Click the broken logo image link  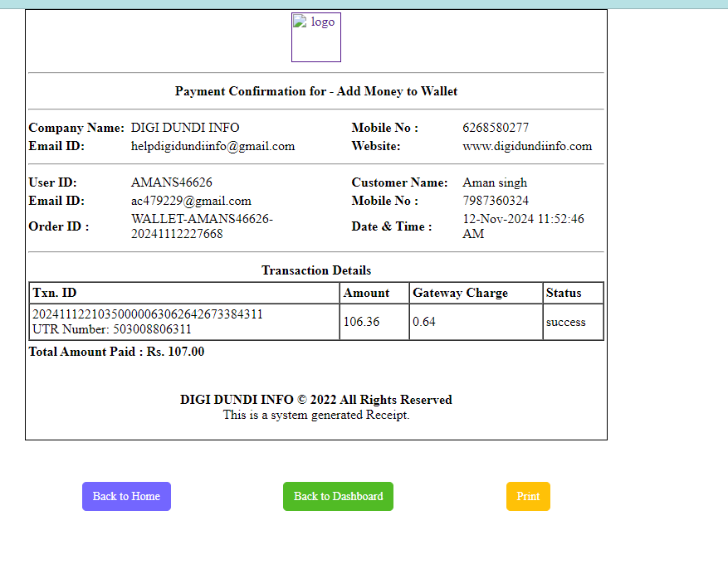pos(315,36)
